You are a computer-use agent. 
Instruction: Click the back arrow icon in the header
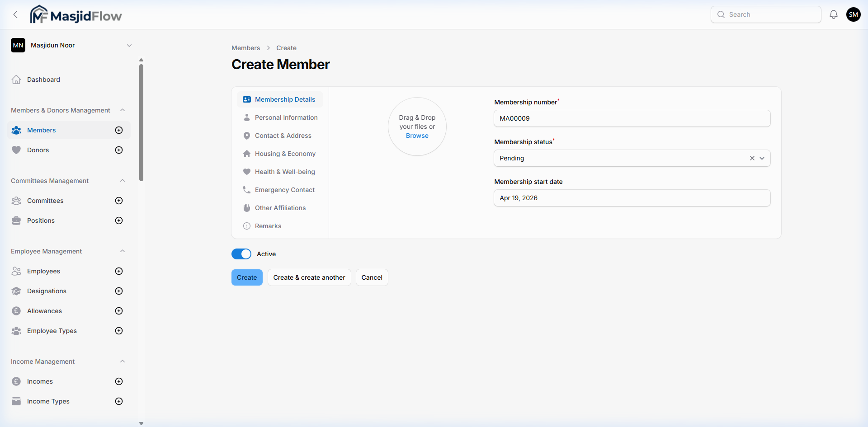pos(15,14)
